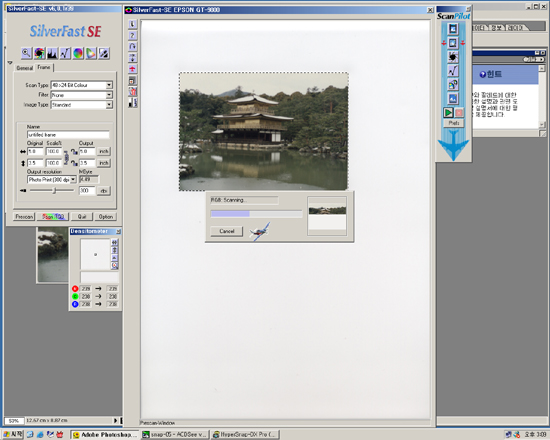Click the ScanPilot frame step icon with red arrows
The image size is (550, 440).
pyautogui.click(x=453, y=43)
